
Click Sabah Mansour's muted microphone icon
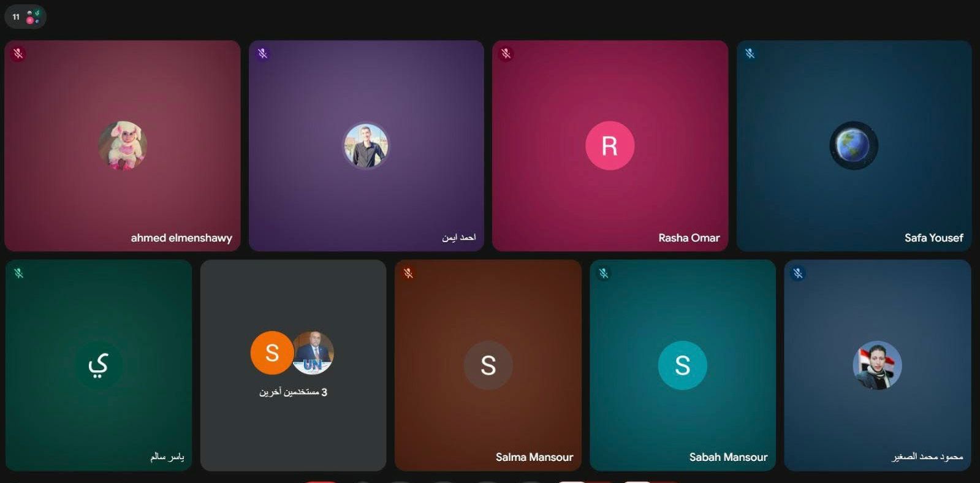(604, 273)
